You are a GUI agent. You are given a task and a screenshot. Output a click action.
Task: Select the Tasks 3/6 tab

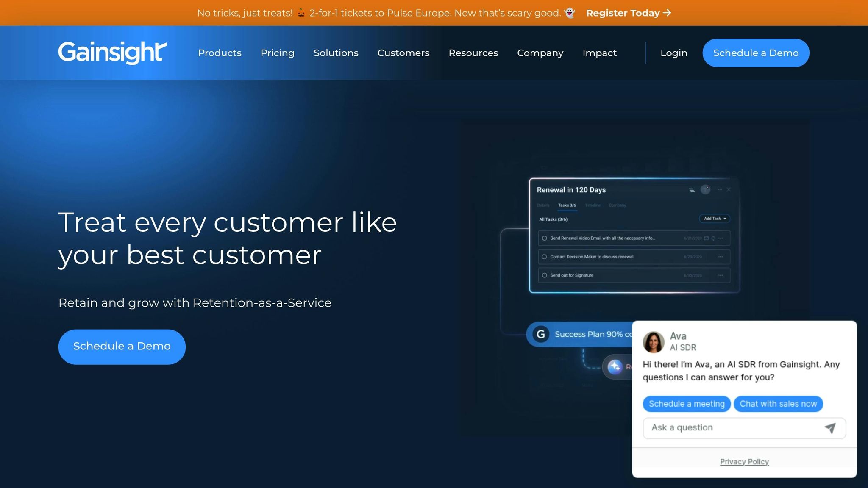click(x=567, y=205)
